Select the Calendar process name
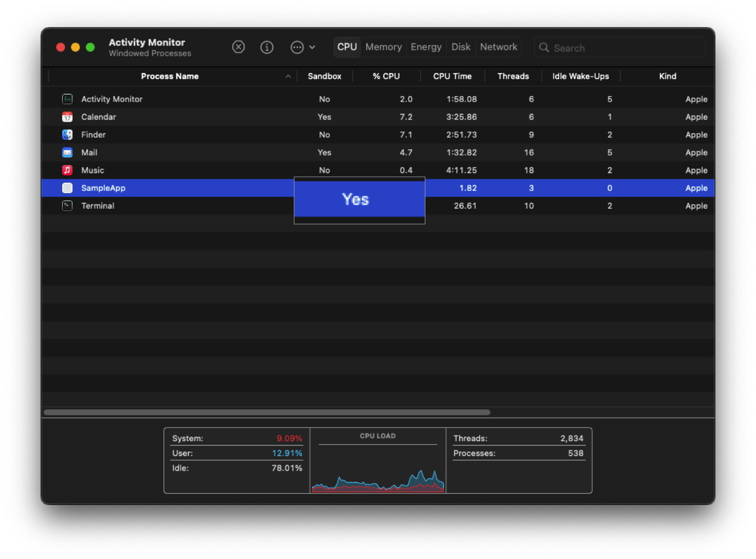Screen dimensions: 756x559 pos(99,117)
